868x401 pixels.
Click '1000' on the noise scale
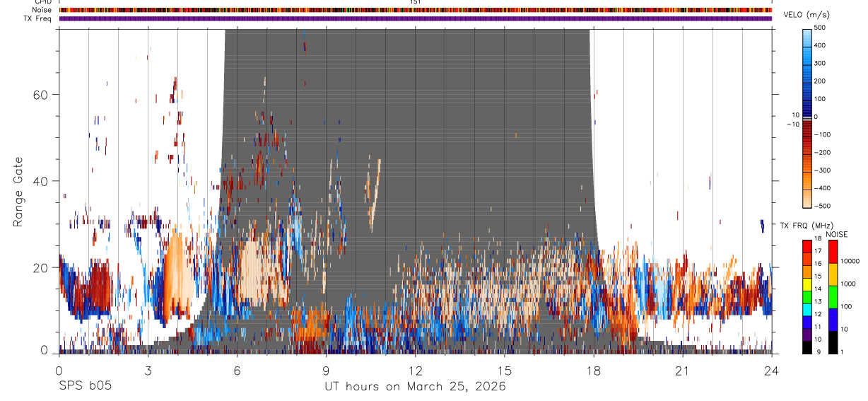coord(848,284)
